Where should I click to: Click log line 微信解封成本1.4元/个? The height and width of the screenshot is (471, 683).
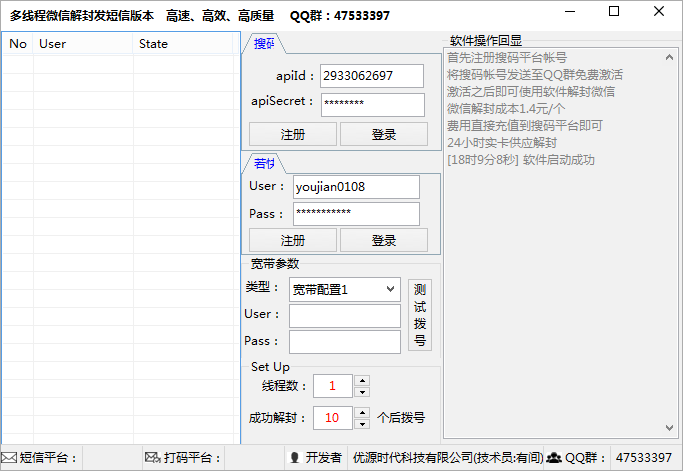point(506,108)
